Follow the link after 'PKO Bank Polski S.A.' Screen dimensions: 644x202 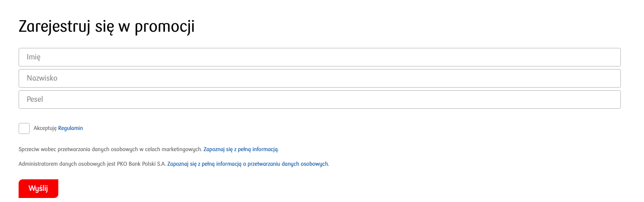(x=248, y=164)
